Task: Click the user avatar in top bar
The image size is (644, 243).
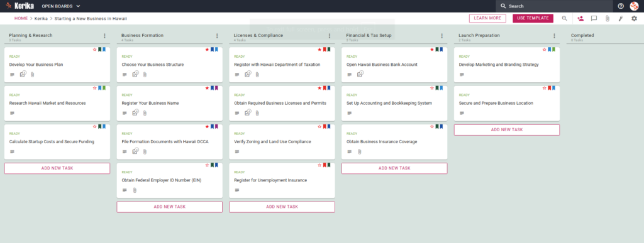Action: [634, 6]
